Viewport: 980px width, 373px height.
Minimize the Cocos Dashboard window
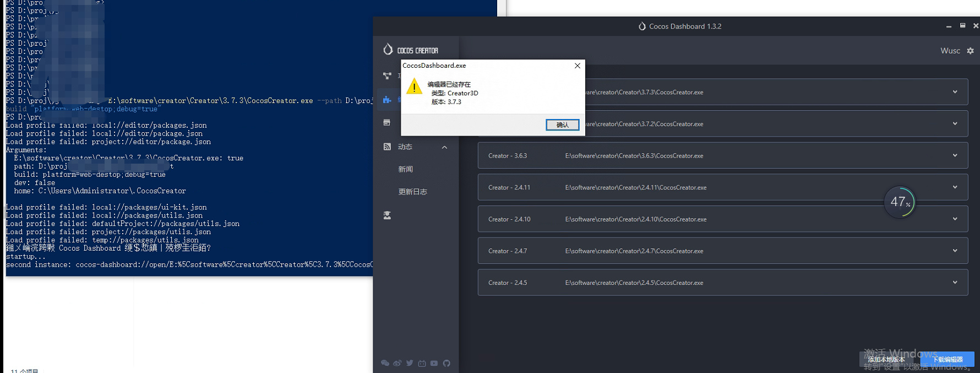[x=949, y=26]
